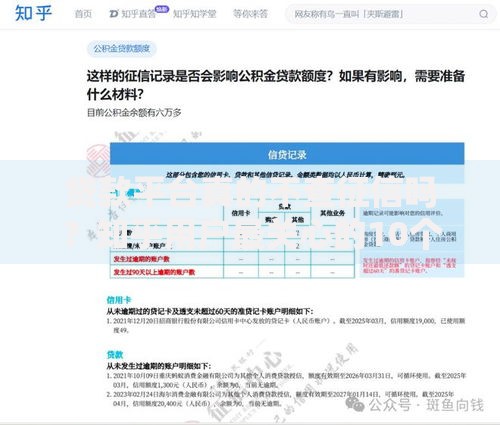The image size is (500, 425).
Task: Open 知乎直答 from the navigation bar
Action: (139, 14)
